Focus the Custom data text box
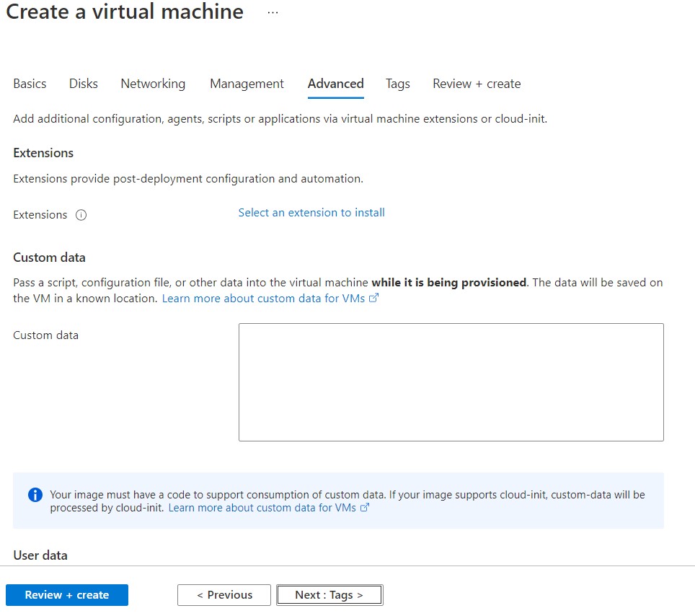 click(x=451, y=382)
